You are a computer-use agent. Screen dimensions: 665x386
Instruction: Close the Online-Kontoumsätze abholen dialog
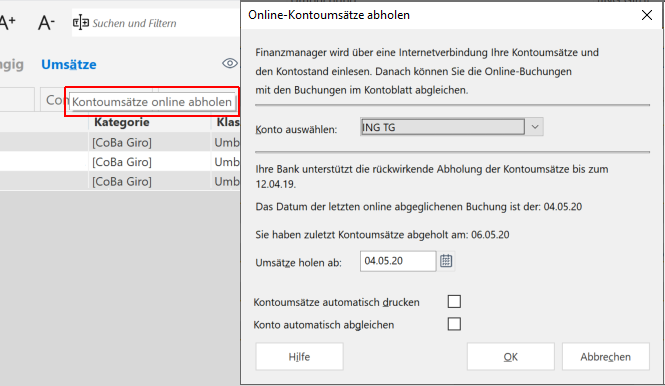click(x=647, y=15)
